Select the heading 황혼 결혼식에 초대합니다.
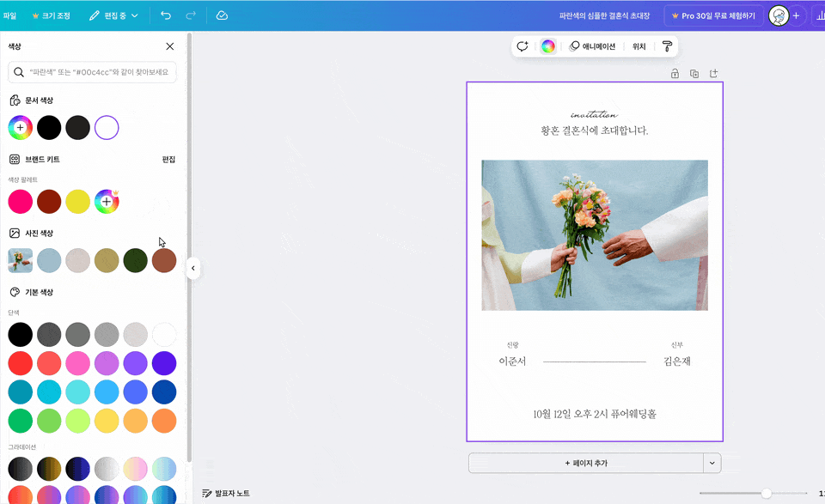Image resolution: width=825 pixels, height=504 pixels. click(595, 131)
